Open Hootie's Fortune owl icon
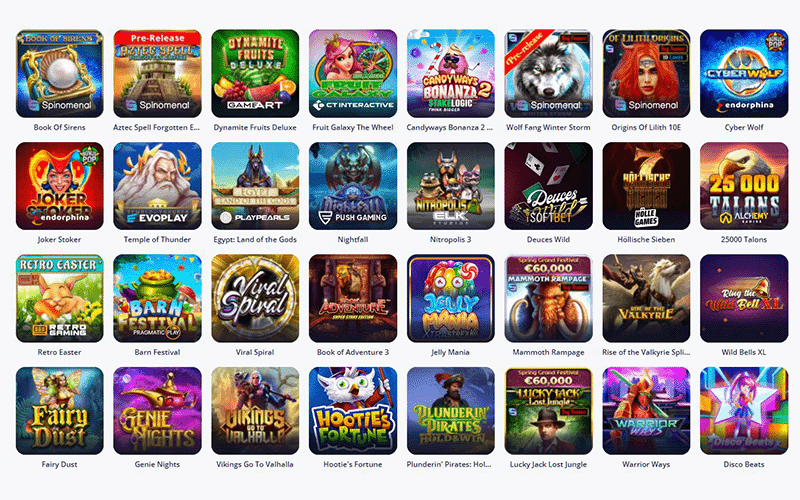Screen dimensions: 800x500 click(353, 411)
